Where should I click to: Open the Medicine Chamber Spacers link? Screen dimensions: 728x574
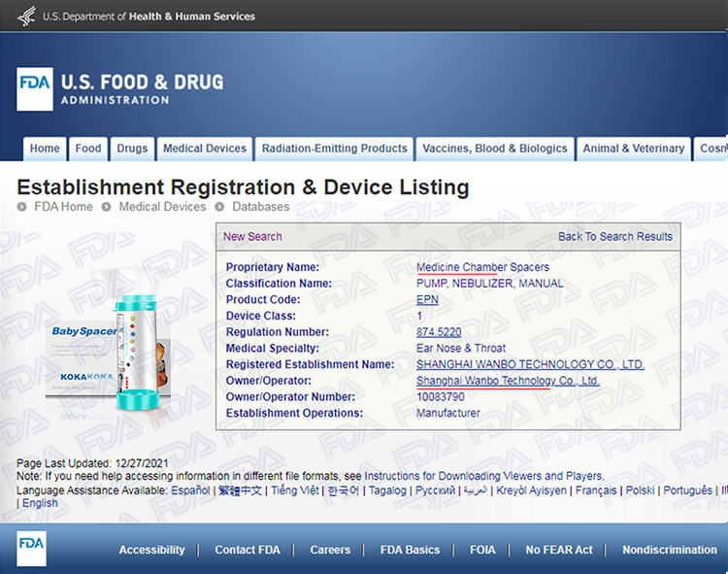pyautogui.click(x=482, y=267)
